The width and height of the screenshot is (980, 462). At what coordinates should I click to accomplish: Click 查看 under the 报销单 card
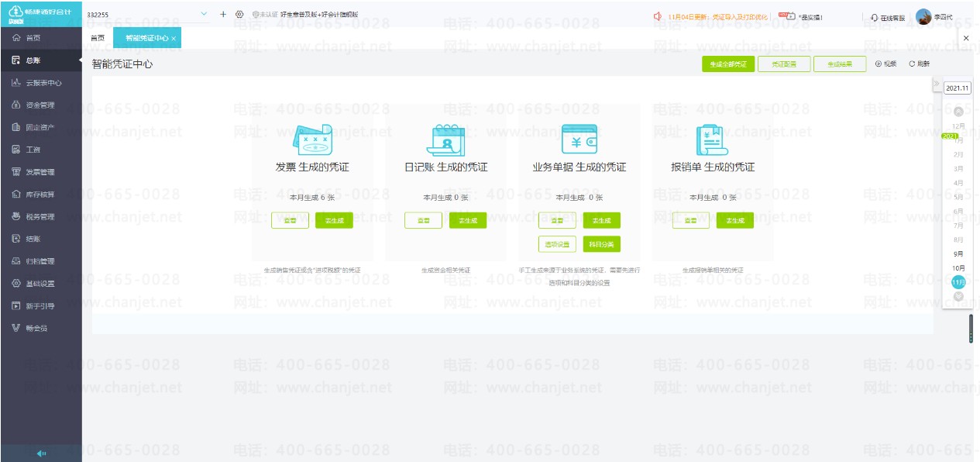click(x=691, y=221)
